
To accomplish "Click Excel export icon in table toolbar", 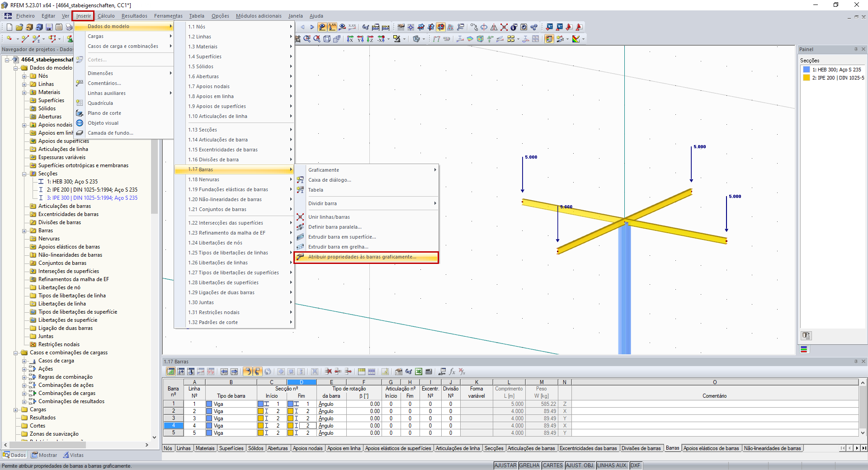I will pos(419,371).
